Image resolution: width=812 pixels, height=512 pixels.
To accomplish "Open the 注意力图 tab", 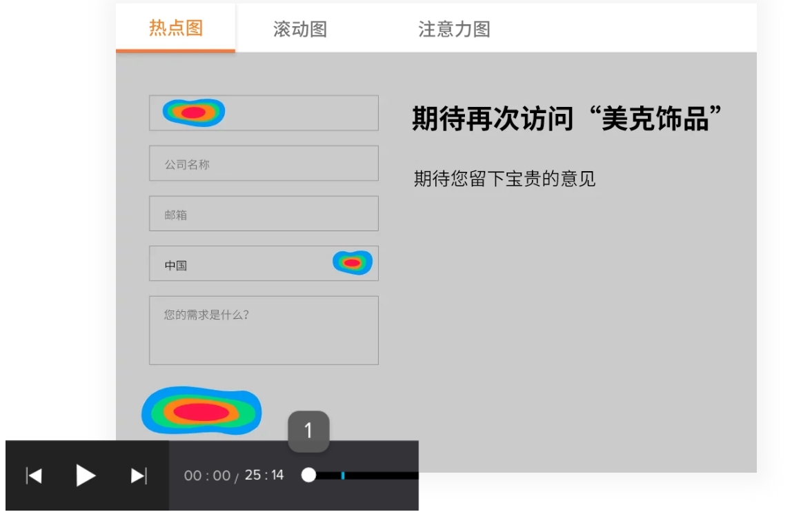I will 453,28.
